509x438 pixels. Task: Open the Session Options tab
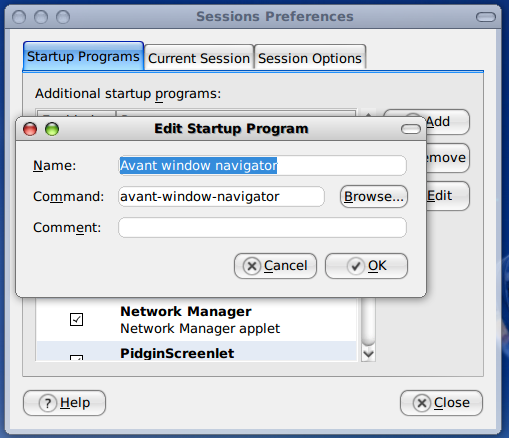[310, 57]
